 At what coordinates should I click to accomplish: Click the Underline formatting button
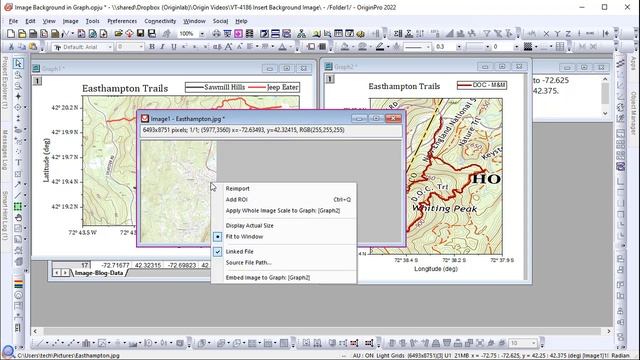(x=173, y=47)
